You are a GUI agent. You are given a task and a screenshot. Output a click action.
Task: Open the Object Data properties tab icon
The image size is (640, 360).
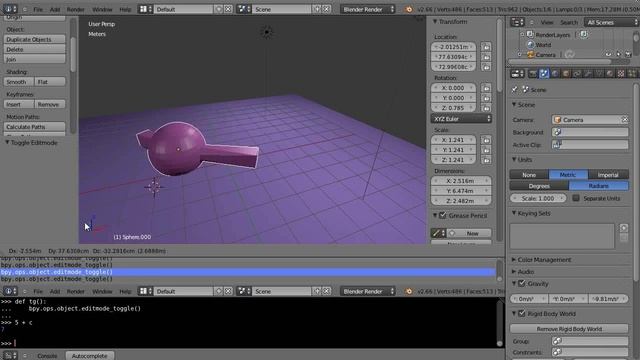[599, 73]
